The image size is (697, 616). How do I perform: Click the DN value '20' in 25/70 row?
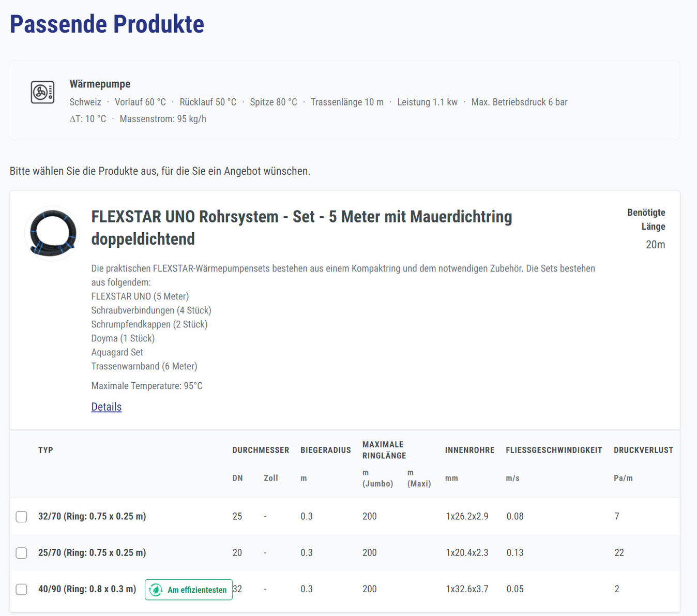click(x=237, y=552)
